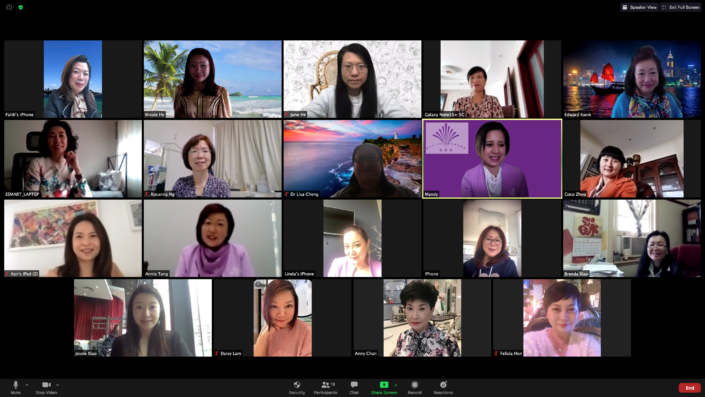Click the red End meeting button
Image resolution: width=705 pixels, height=397 pixels.
(690, 388)
